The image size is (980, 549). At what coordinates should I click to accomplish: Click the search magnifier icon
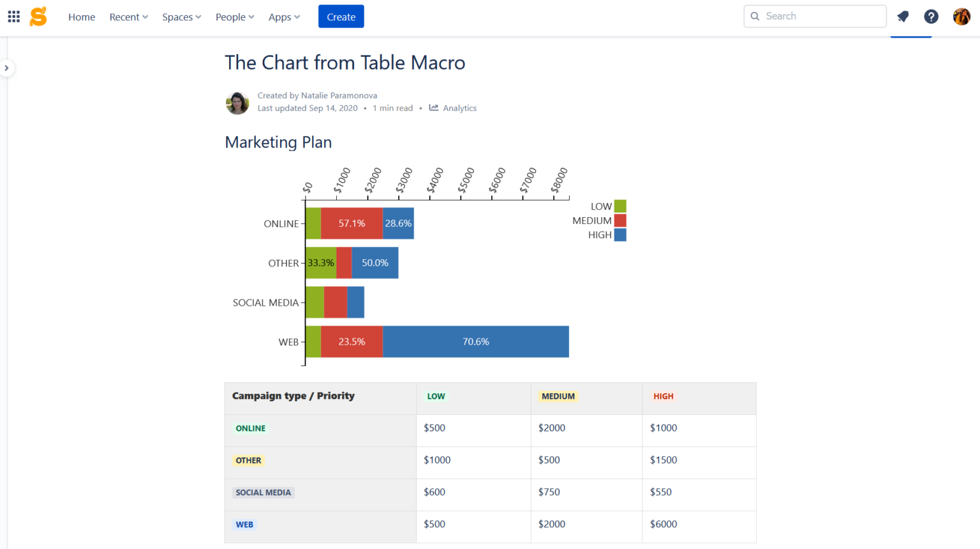[755, 16]
